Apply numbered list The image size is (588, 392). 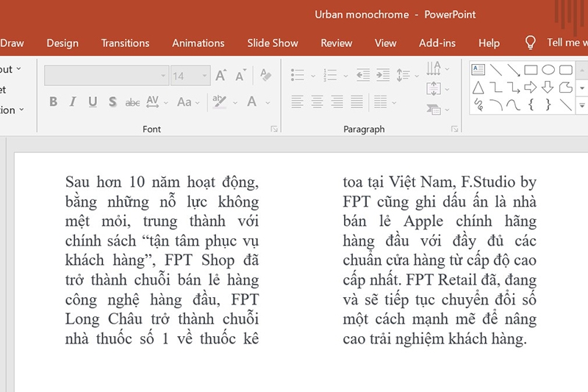[x=330, y=74]
